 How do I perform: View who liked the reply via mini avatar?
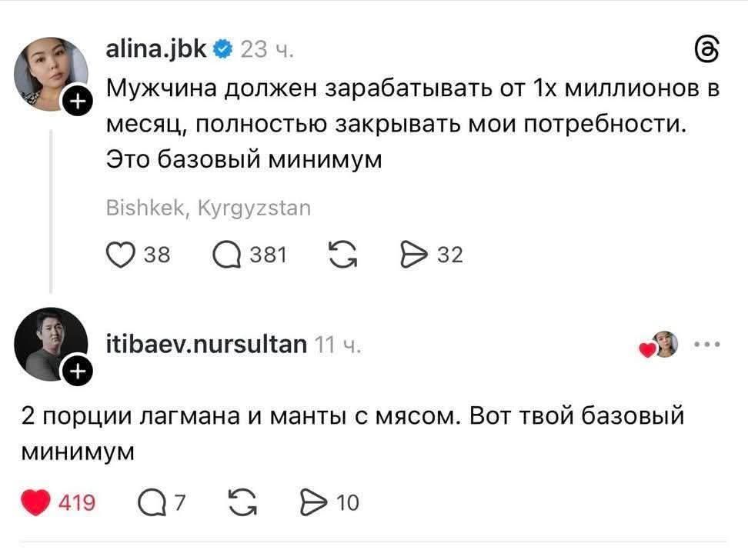tap(665, 345)
